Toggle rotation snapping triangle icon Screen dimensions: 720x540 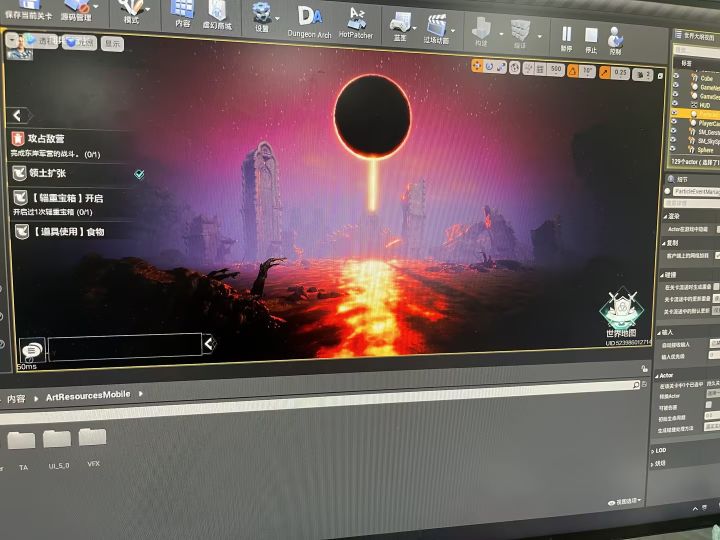(573, 71)
